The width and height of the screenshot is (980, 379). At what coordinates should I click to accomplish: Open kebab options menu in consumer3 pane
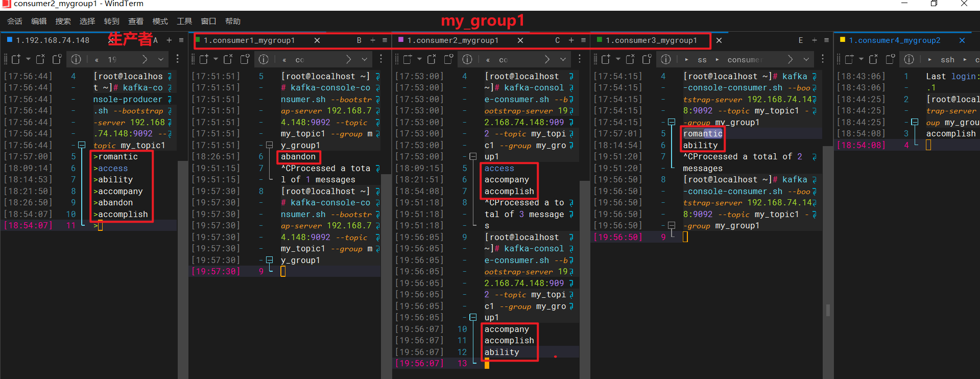(823, 59)
